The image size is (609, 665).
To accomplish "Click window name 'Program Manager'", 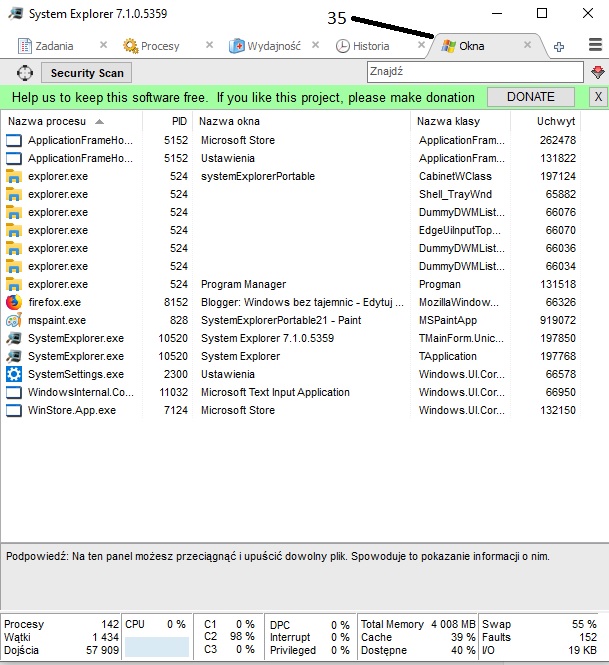I will (x=243, y=284).
